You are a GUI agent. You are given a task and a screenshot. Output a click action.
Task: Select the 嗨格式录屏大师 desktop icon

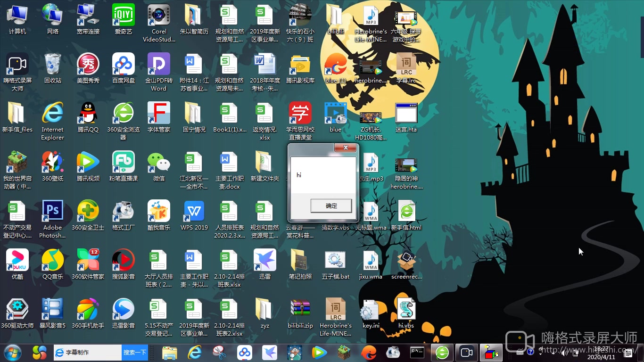coord(17,72)
